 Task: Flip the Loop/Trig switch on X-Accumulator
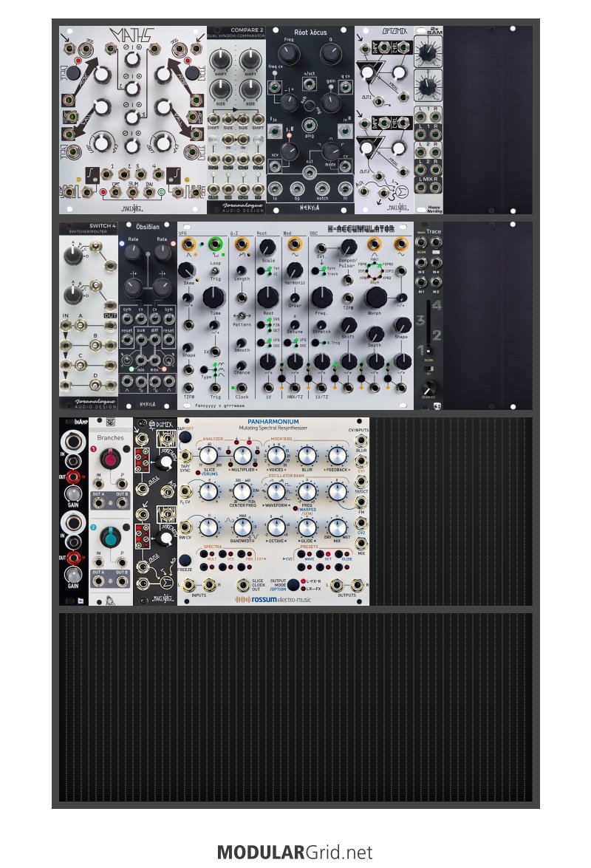215,271
